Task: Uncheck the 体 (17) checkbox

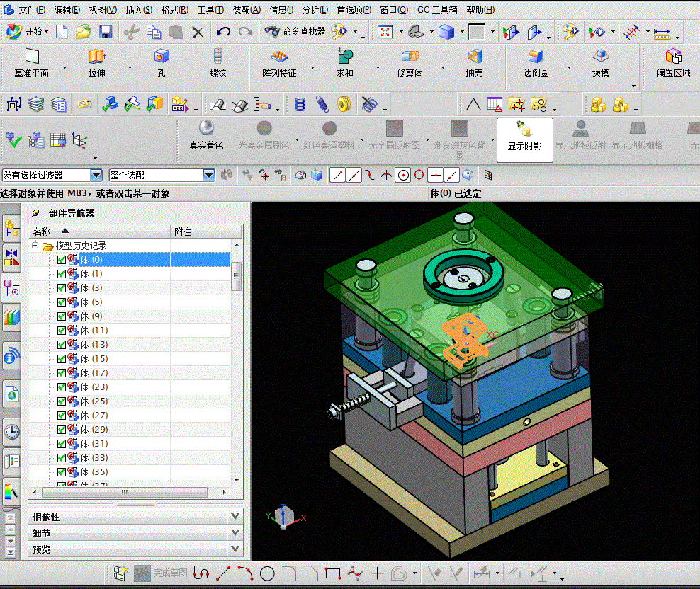Action: [62, 373]
